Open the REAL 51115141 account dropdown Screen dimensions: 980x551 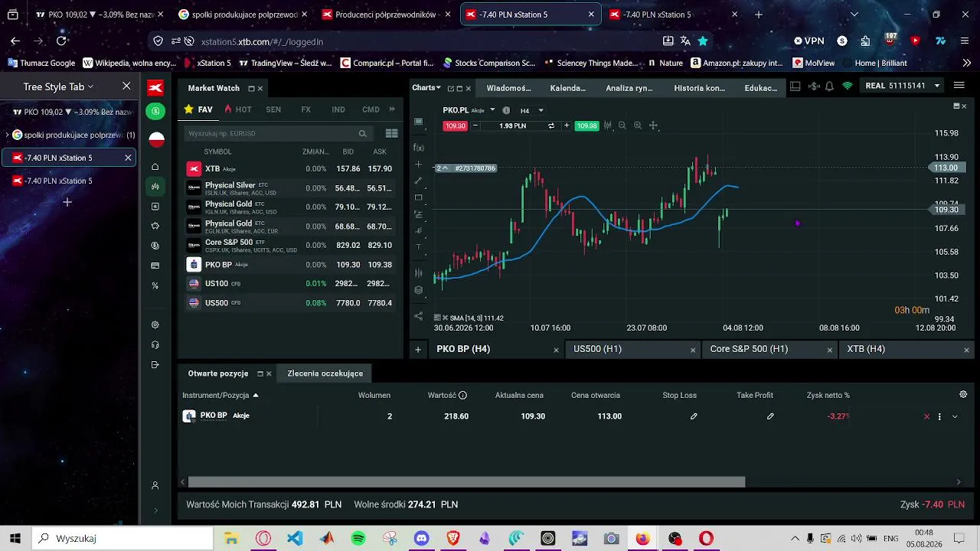[x=903, y=86]
